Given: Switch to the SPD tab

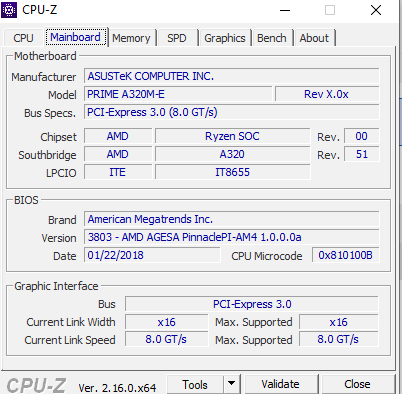Looking at the screenshot, I should (177, 38).
